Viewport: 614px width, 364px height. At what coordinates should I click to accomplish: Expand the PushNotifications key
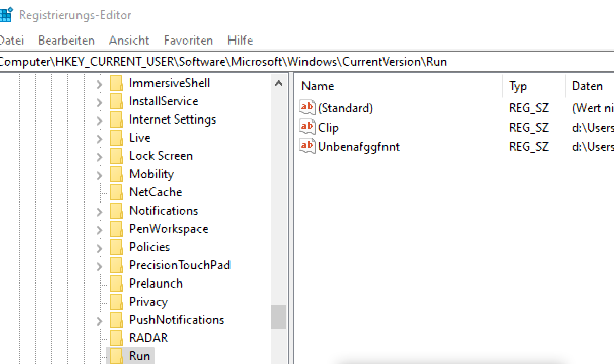(99, 320)
